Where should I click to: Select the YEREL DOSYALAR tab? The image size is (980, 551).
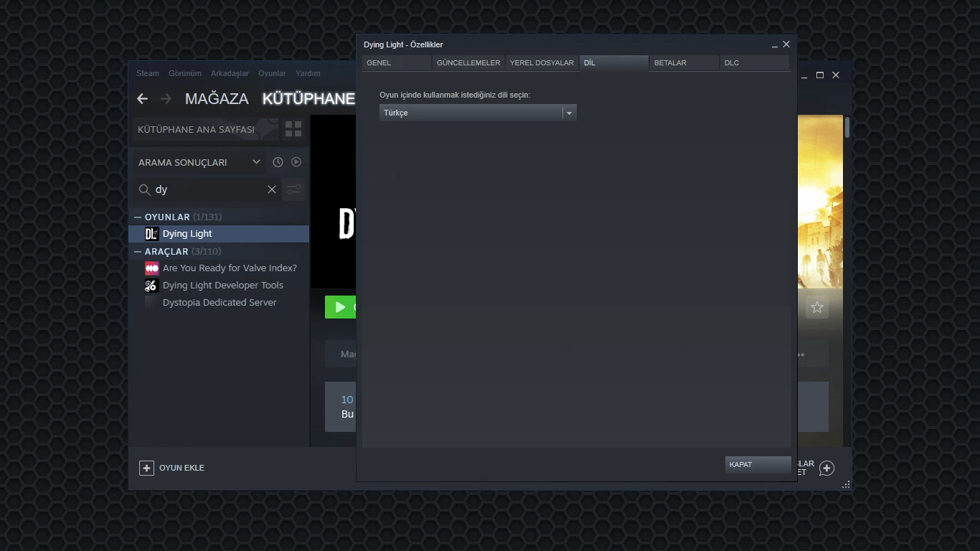click(542, 63)
